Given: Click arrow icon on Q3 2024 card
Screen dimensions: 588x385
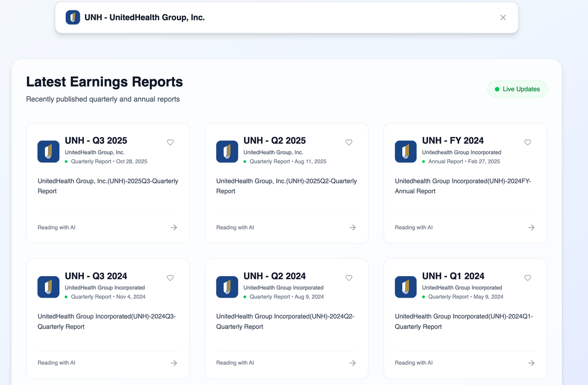Looking at the screenshot, I should click(x=174, y=363).
